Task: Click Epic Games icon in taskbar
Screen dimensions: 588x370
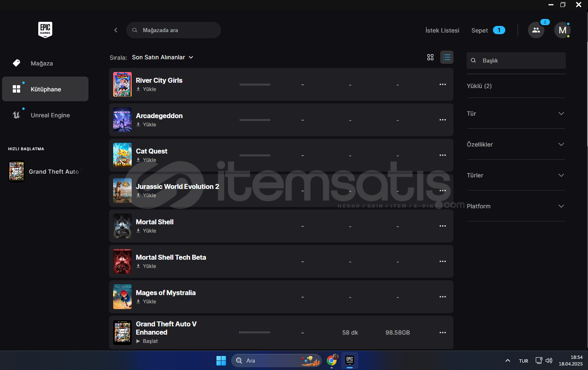Action: pyautogui.click(x=350, y=360)
